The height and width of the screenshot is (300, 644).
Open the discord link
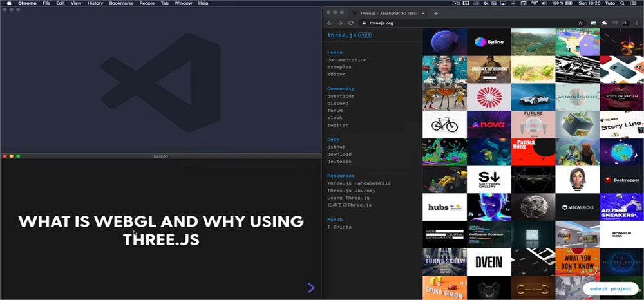pyautogui.click(x=337, y=104)
